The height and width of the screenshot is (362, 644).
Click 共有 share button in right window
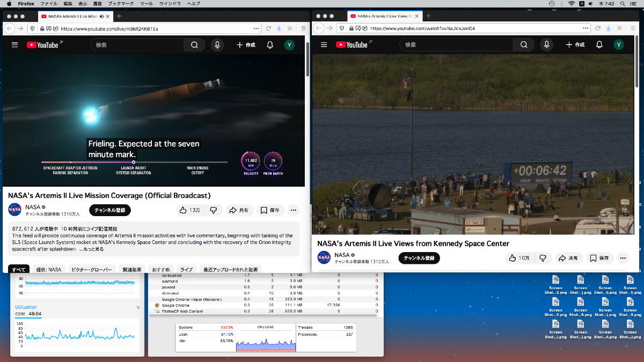tap(569, 258)
